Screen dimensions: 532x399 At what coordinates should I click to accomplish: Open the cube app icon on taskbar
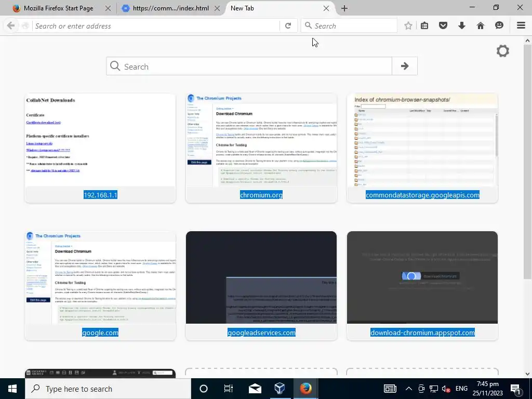coord(280,389)
